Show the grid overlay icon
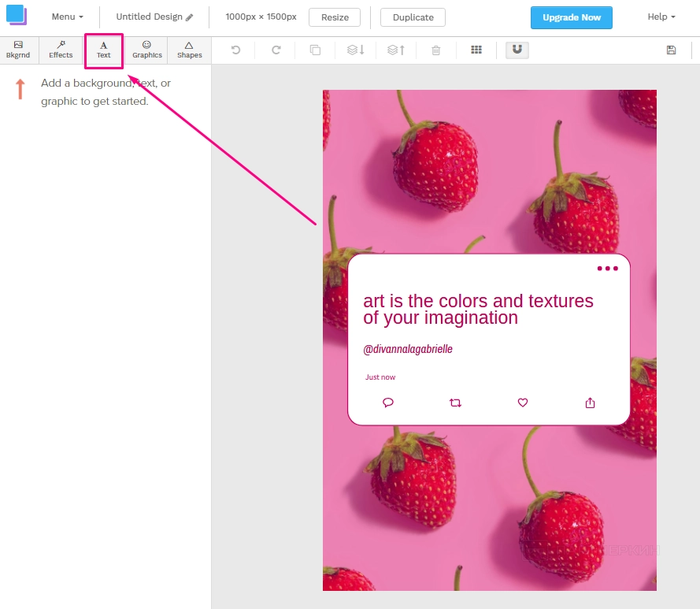700x609 pixels. 476,50
